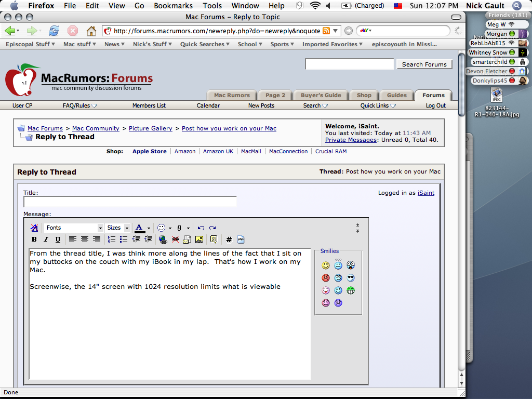This screenshot has width=532, height=399.
Task: Click the Firefox Reload button
Action: pyautogui.click(x=54, y=31)
